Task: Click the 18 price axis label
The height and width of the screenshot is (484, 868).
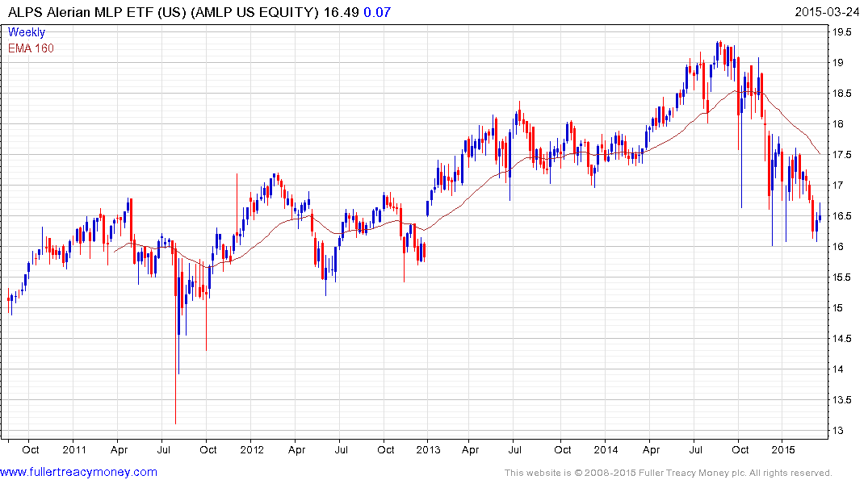Action: coord(837,124)
